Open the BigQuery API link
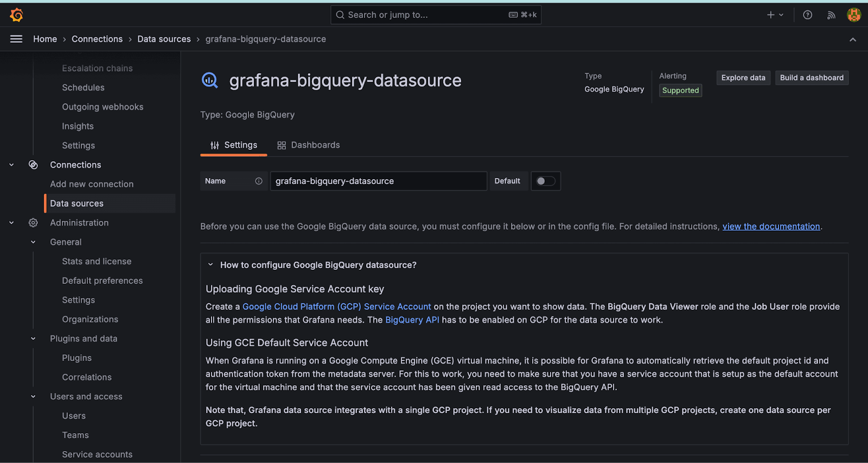This screenshot has width=868, height=463. coord(412,320)
